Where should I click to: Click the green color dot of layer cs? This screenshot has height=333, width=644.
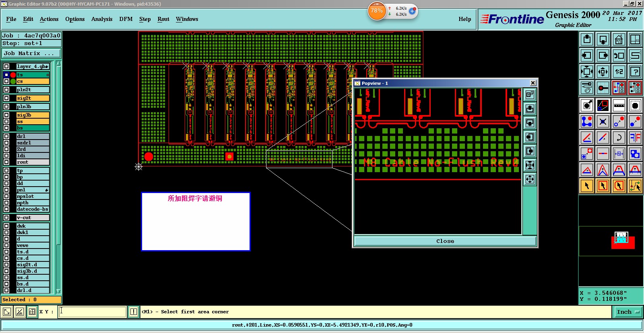point(13,81)
